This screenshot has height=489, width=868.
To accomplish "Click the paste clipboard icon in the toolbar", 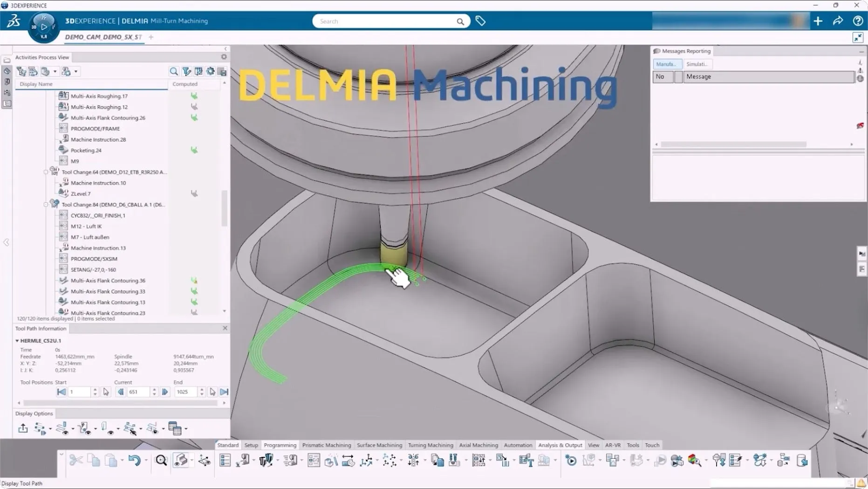I will pyautogui.click(x=111, y=461).
